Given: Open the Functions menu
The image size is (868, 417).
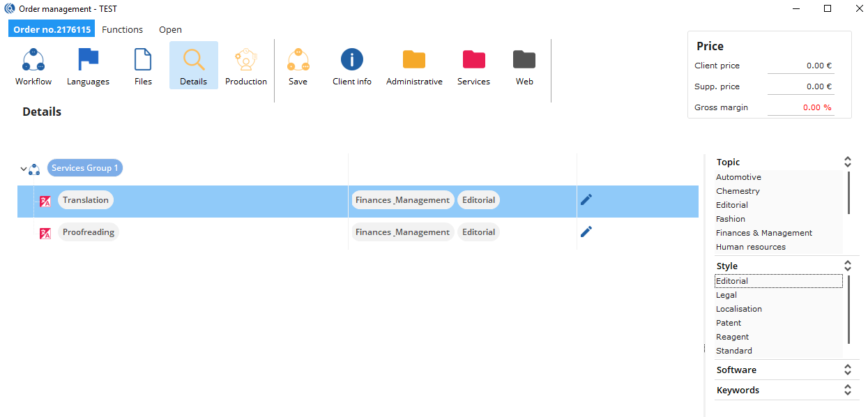Looking at the screenshot, I should [122, 30].
